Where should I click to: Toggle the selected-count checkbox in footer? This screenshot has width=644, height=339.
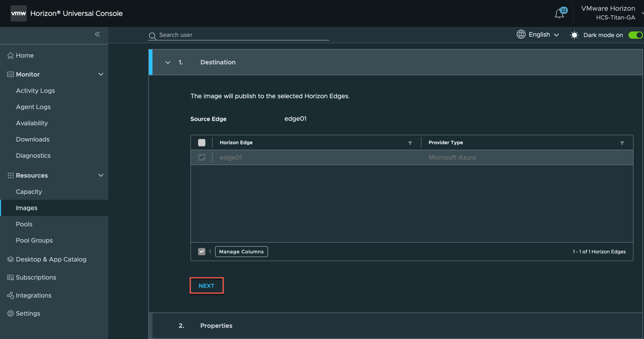click(x=202, y=251)
